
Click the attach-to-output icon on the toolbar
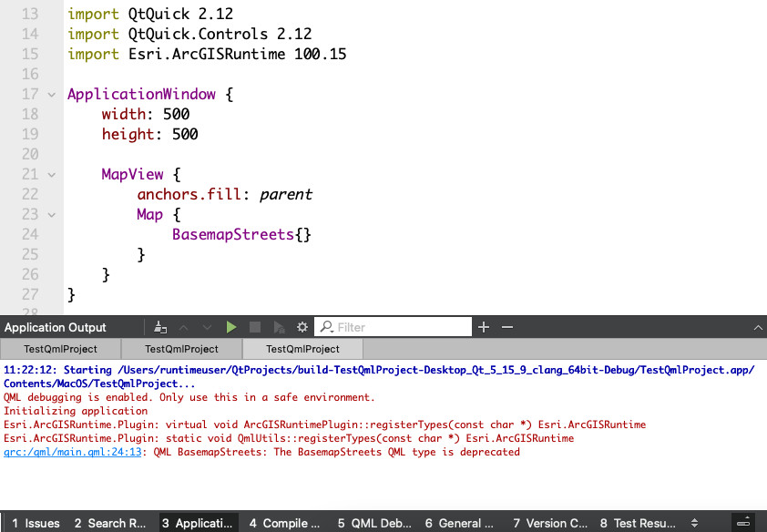pyautogui.click(x=160, y=326)
